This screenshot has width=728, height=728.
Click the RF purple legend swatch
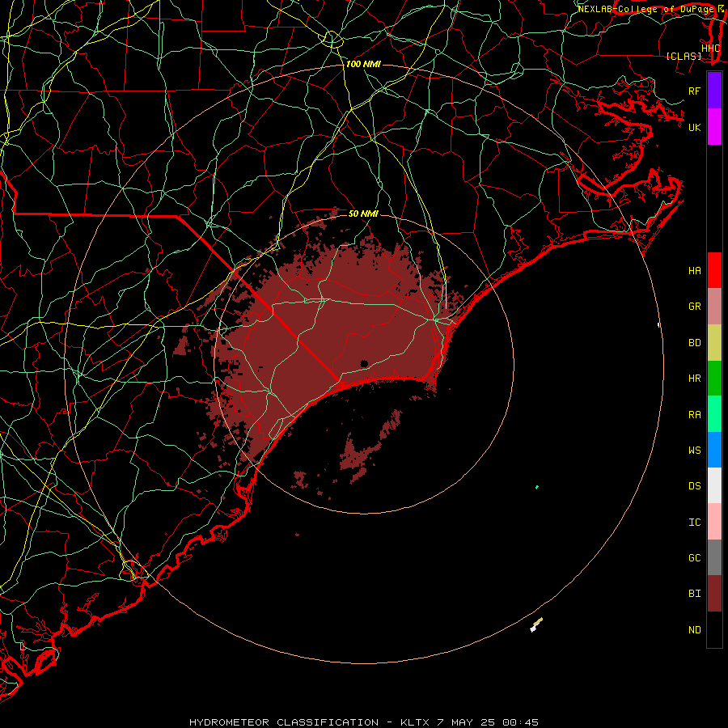point(714,91)
